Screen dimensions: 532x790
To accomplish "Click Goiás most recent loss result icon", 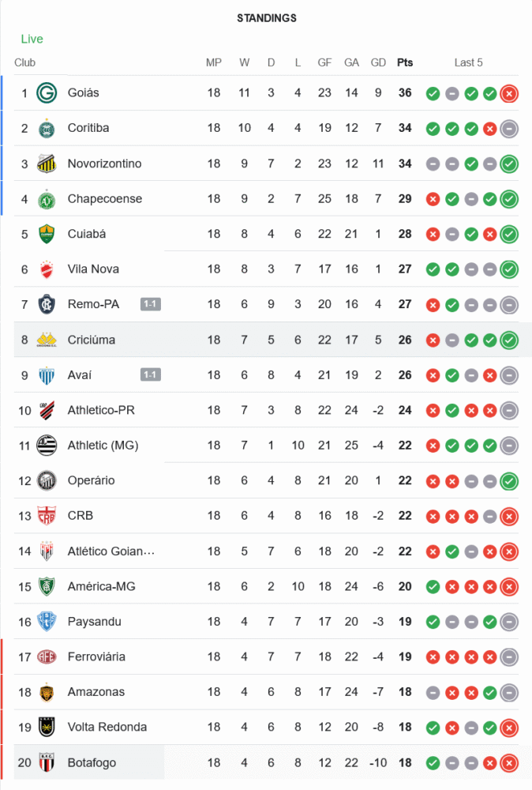I will tap(509, 93).
